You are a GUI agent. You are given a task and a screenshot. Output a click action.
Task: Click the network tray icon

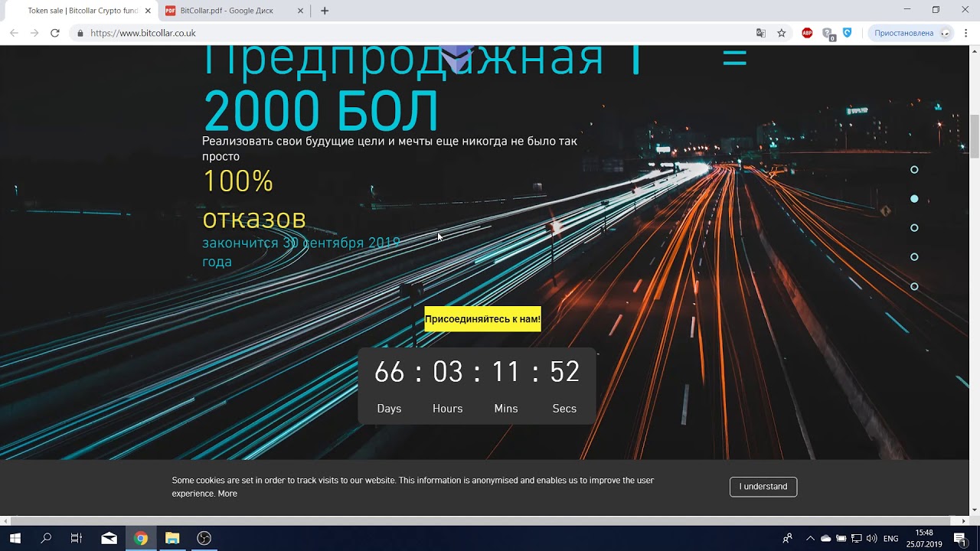point(857,539)
